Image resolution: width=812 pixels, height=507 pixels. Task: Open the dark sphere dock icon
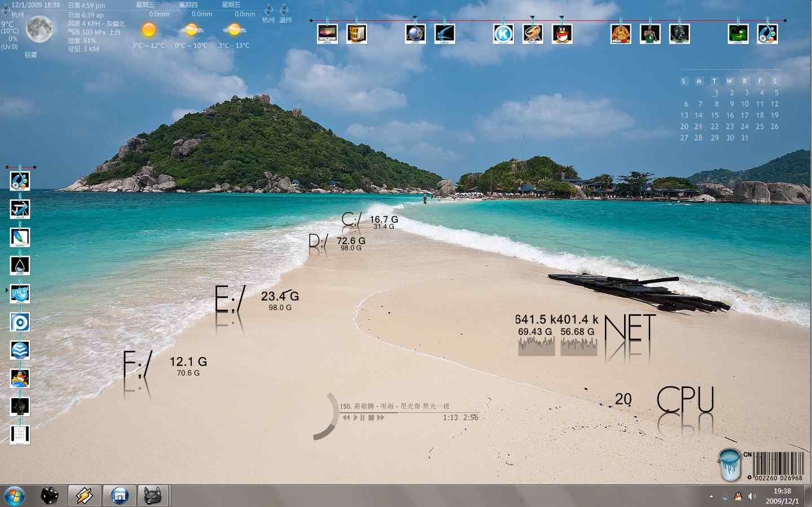pyautogui.click(x=679, y=34)
